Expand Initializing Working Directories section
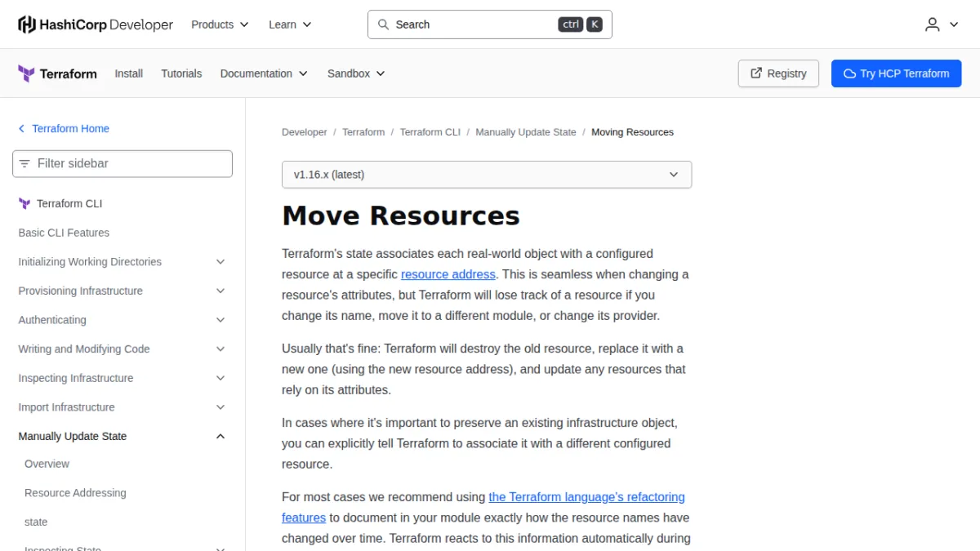Image resolution: width=980 pixels, height=551 pixels. [220, 262]
